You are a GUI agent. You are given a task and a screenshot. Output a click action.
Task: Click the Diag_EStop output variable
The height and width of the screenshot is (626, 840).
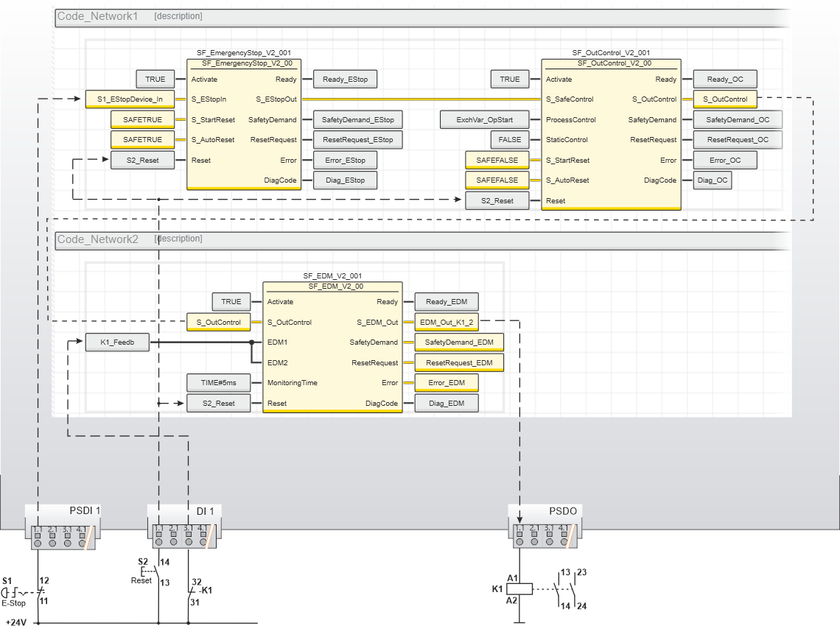(345, 180)
